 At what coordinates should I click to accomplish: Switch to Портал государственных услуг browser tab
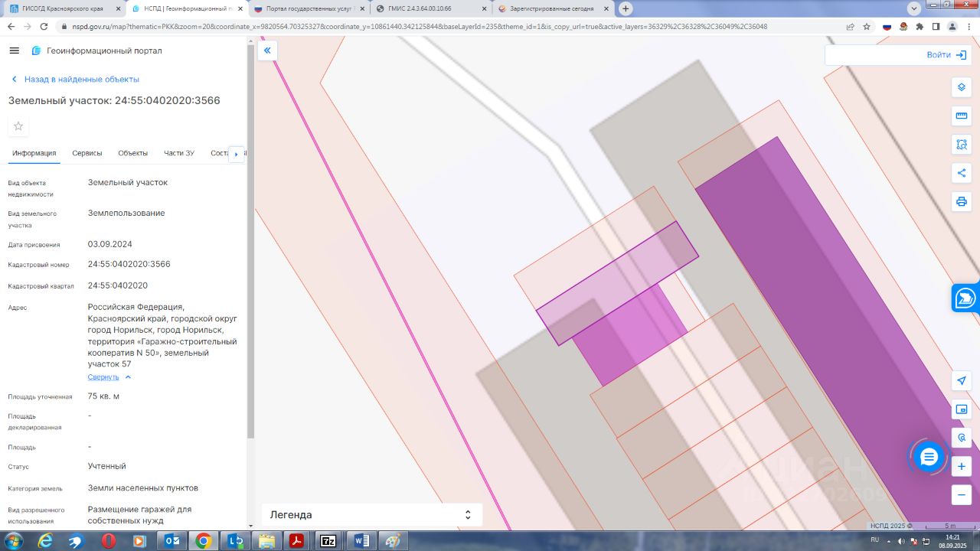pyautogui.click(x=309, y=8)
